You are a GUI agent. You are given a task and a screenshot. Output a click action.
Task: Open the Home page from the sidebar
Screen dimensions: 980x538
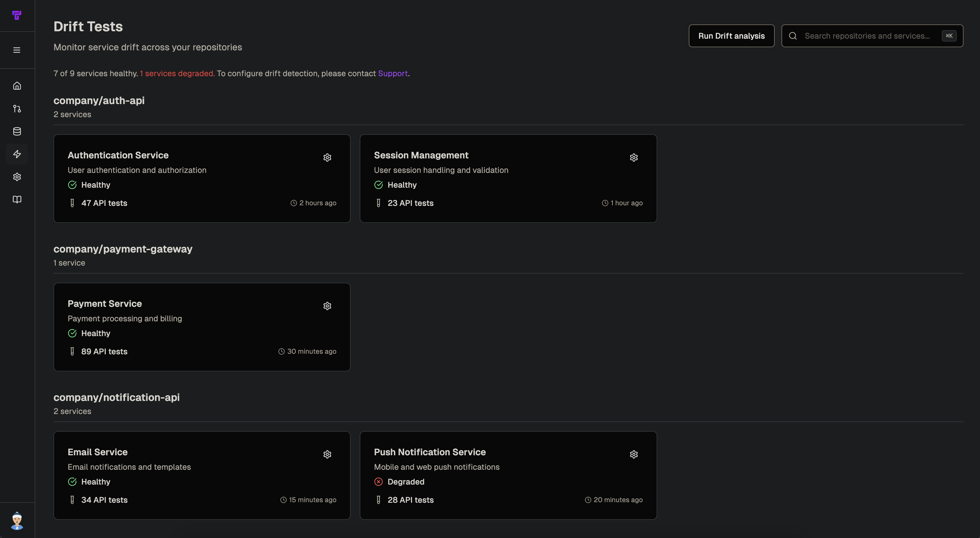pyautogui.click(x=17, y=86)
